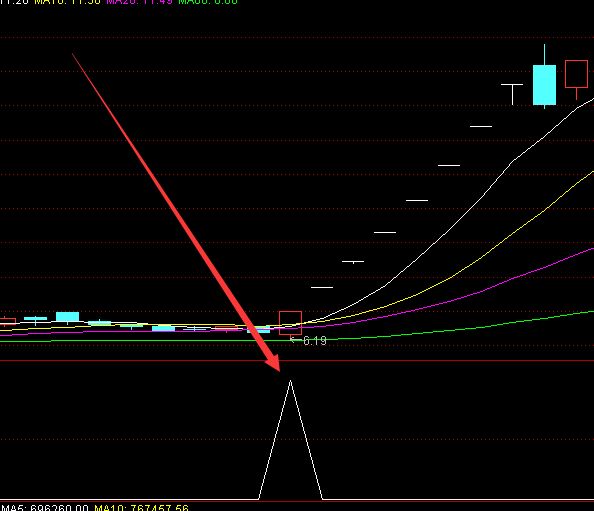Select the wide cyan candle in the left consolidation area
Image resolution: width=594 pixels, height=511 pixels.
click(67, 317)
